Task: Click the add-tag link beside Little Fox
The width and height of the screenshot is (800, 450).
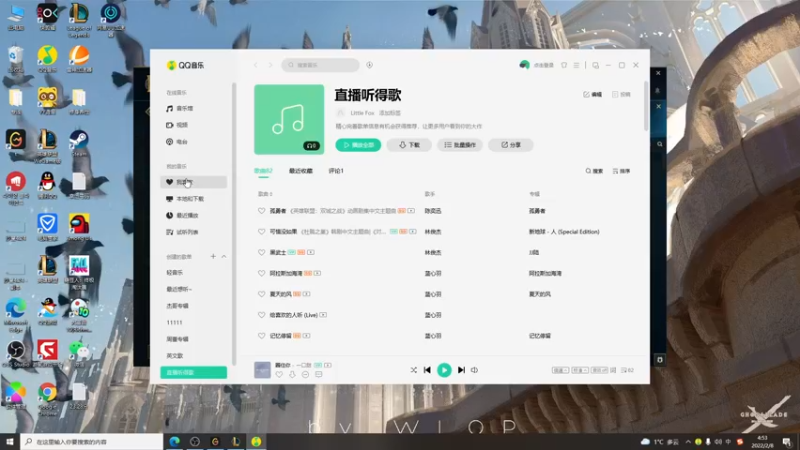Action: point(390,113)
